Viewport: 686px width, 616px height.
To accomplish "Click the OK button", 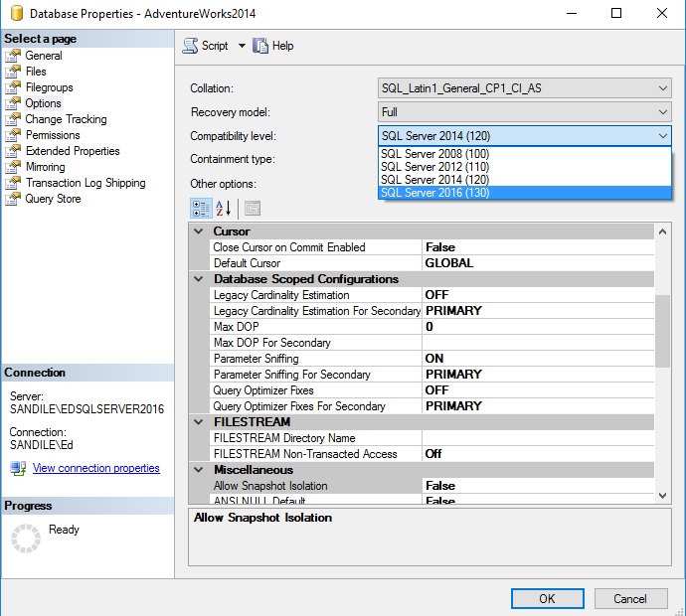I will pyautogui.click(x=547, y=598).
